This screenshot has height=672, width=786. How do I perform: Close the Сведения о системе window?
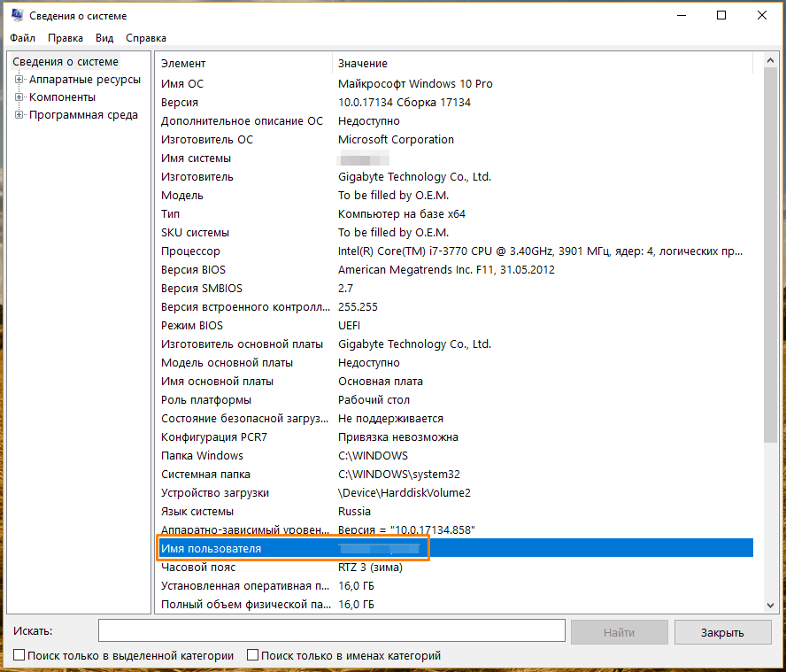coord(762,16)
